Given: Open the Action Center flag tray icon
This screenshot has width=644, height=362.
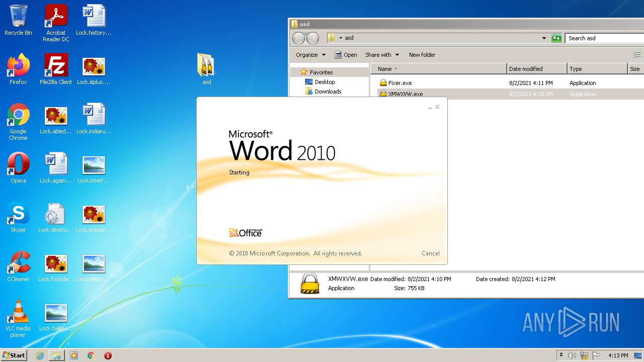Looking at the screenshot, I should point(596,355).
